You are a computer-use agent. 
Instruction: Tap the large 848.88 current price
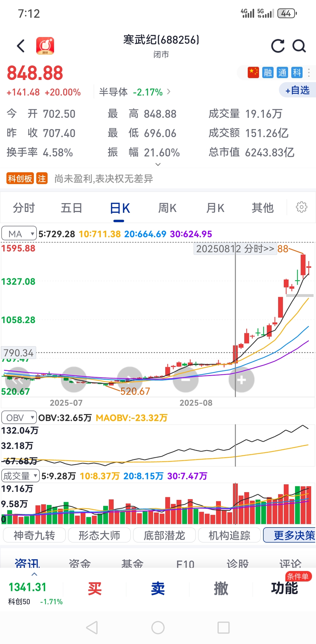35,73
